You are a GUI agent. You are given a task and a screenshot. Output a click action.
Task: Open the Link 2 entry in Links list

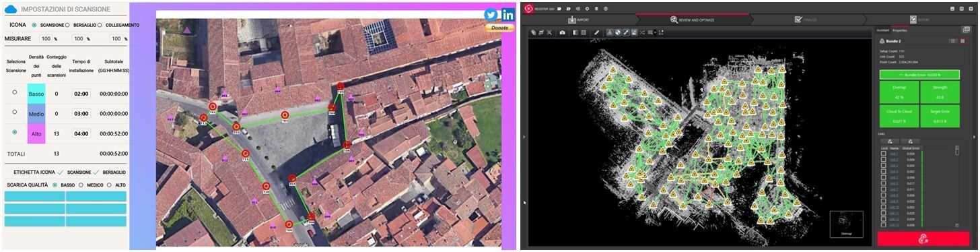(894, 160)
